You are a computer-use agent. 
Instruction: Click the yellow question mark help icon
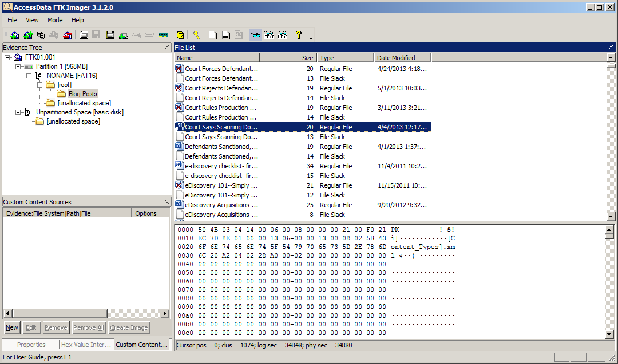click(x=298, y=35)
